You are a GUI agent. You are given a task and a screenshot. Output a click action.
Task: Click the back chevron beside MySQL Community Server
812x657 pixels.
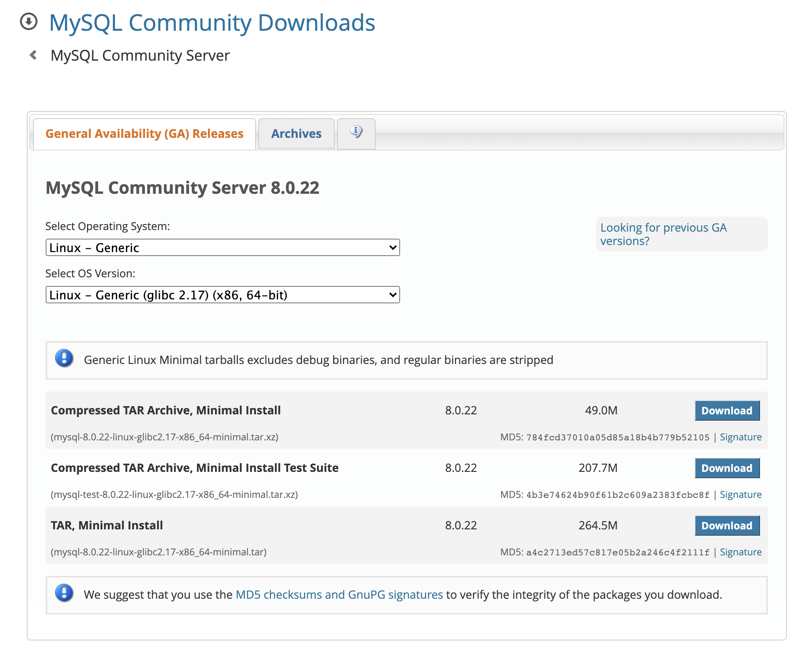[x=33, y=55]
